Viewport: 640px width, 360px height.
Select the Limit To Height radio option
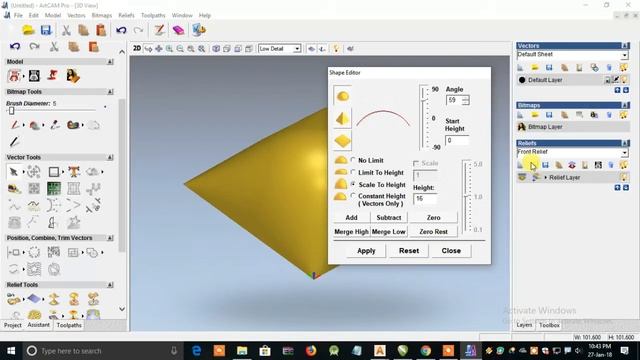click(353, 172)
